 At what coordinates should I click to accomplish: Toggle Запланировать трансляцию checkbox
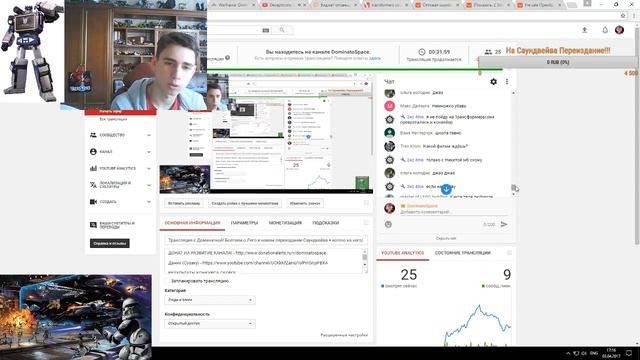tap(167, 281)
